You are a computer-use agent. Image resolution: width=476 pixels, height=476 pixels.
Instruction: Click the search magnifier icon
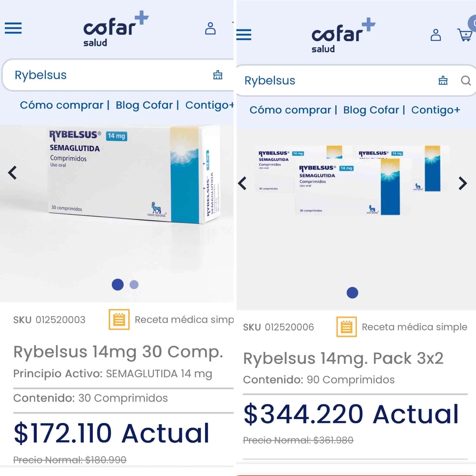466,80
